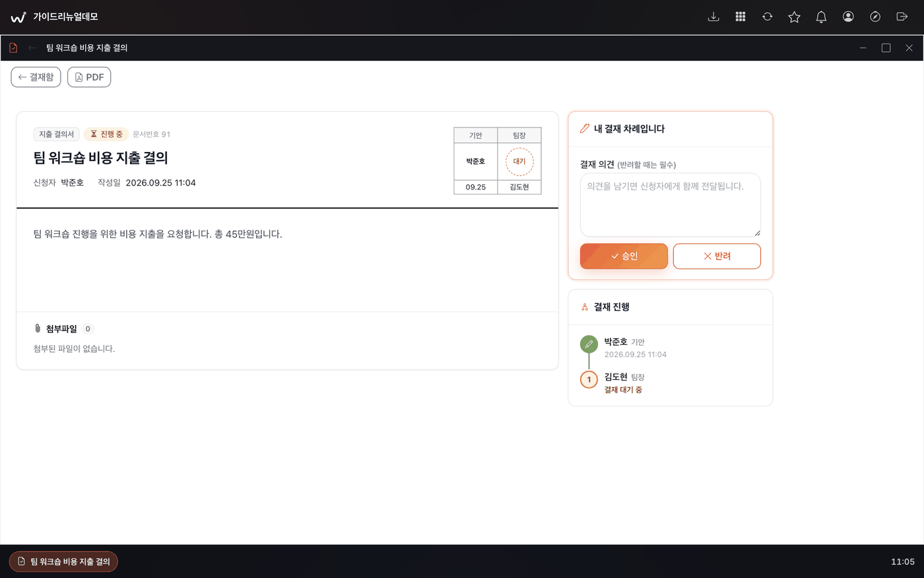Click the 첨부된 파일이 없습니다 message

[74, 349]
